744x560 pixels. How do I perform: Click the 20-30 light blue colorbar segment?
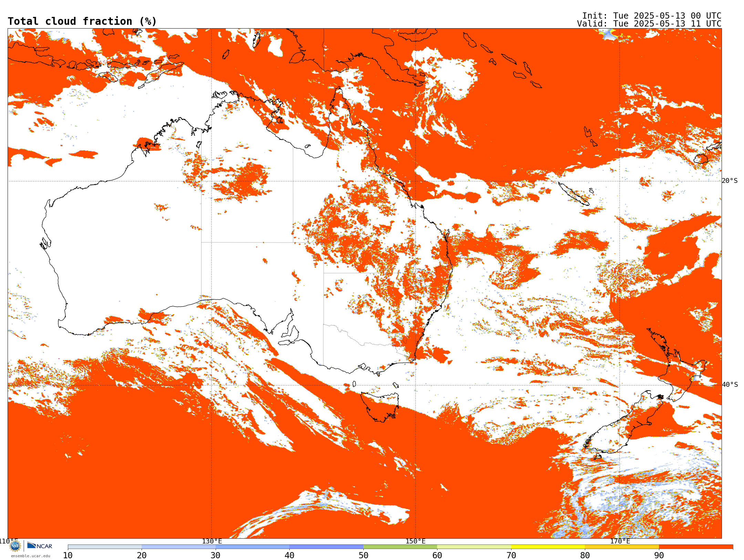[178, 547]
